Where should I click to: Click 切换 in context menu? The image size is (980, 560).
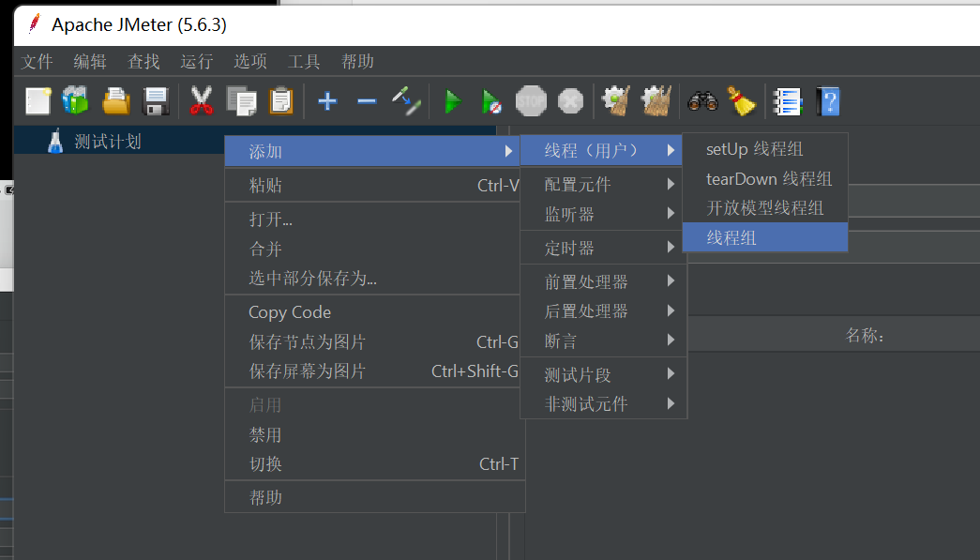tap(374, 463)
